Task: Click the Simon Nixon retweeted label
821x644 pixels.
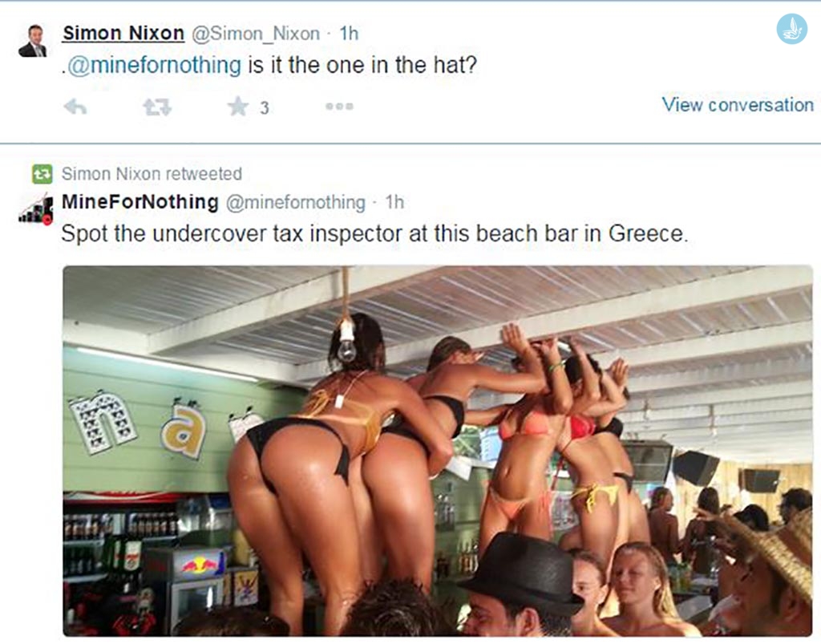Action: coord(152,174)
